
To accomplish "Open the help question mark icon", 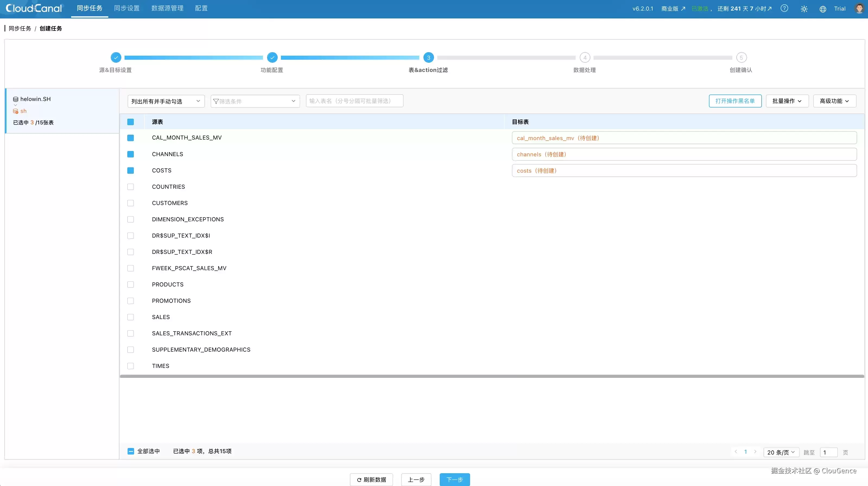I will click(x=784, y=8).
